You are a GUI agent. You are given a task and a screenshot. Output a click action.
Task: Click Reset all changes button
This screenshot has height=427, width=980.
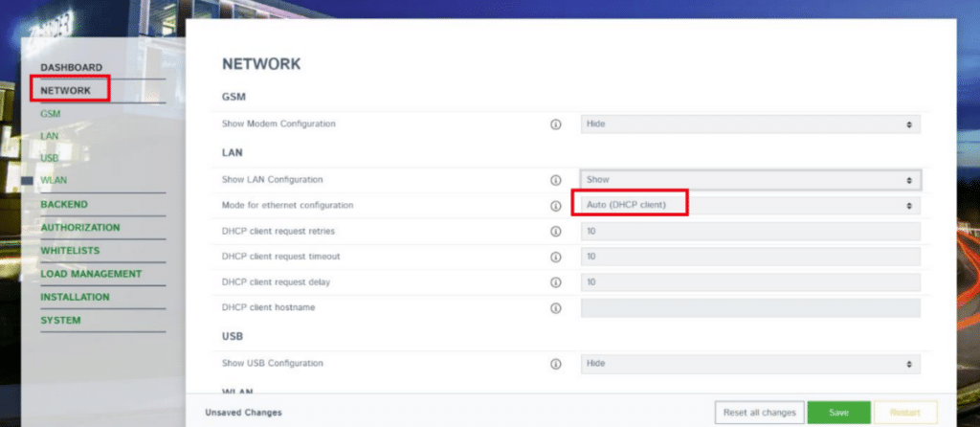[x=759, y=413]
